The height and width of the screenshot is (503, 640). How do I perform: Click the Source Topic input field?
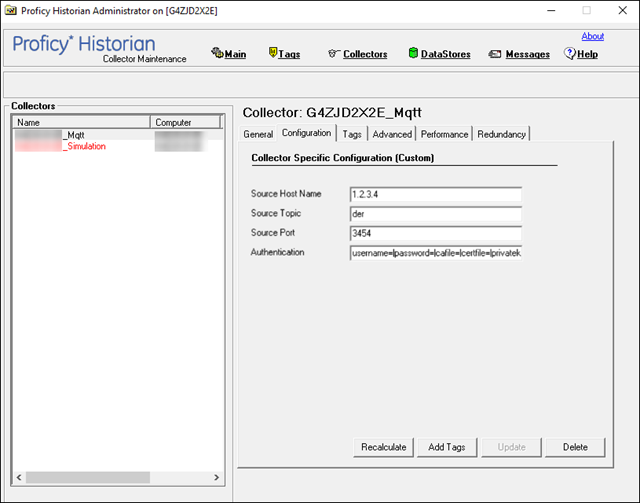pos(436,214)
